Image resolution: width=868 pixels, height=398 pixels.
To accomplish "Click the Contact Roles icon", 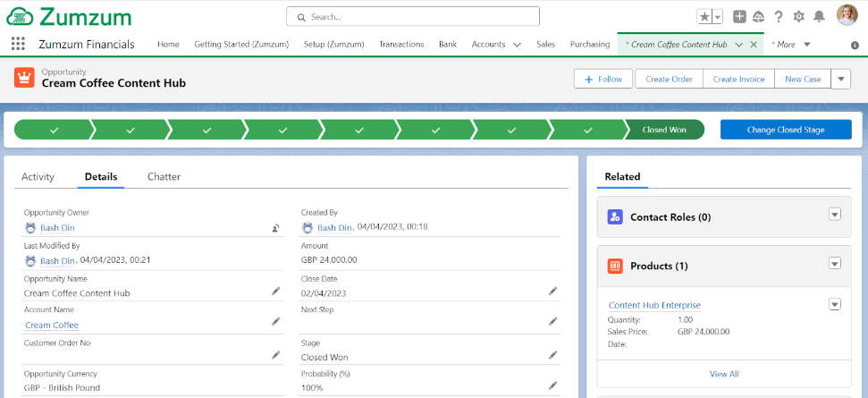I will click(615, 217).
